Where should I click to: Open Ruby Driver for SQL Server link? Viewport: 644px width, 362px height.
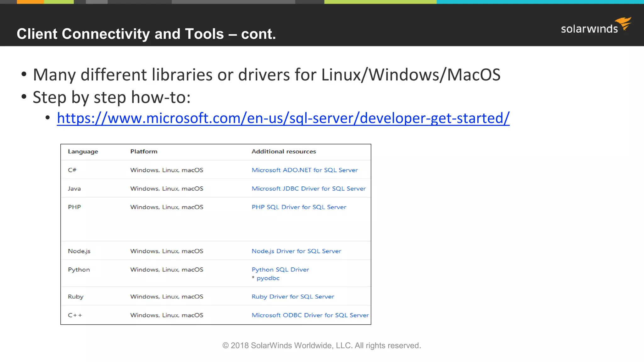point(293,297)
